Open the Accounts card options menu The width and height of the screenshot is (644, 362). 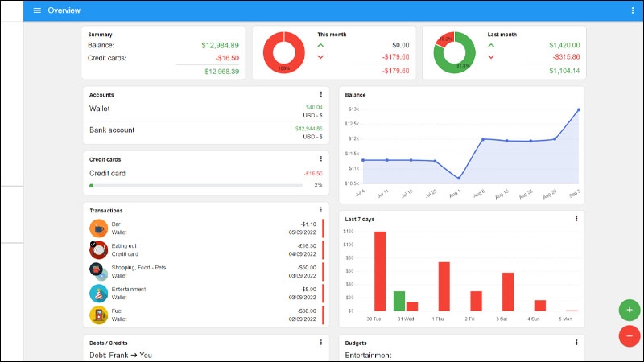tap(320, 94)
